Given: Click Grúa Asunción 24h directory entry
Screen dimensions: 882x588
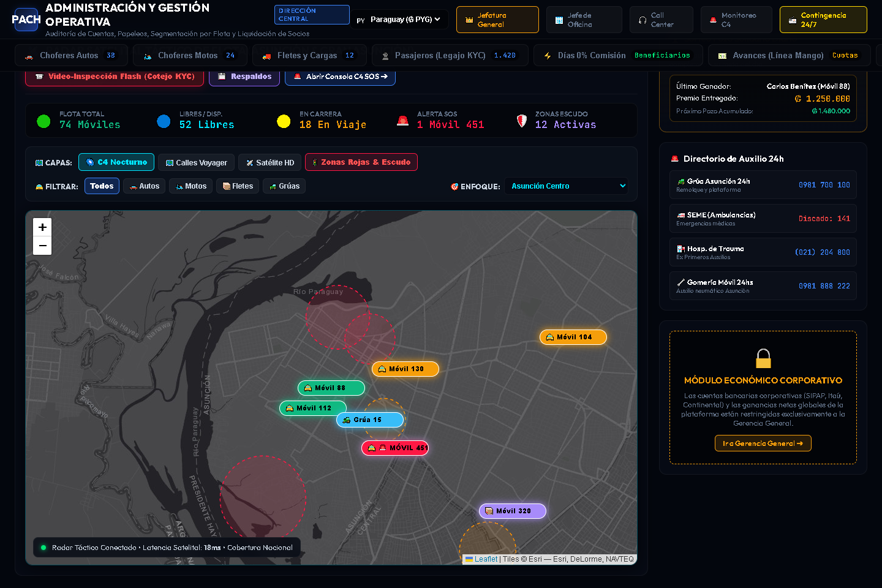Looking at the screenshot, I should (763, 185).
